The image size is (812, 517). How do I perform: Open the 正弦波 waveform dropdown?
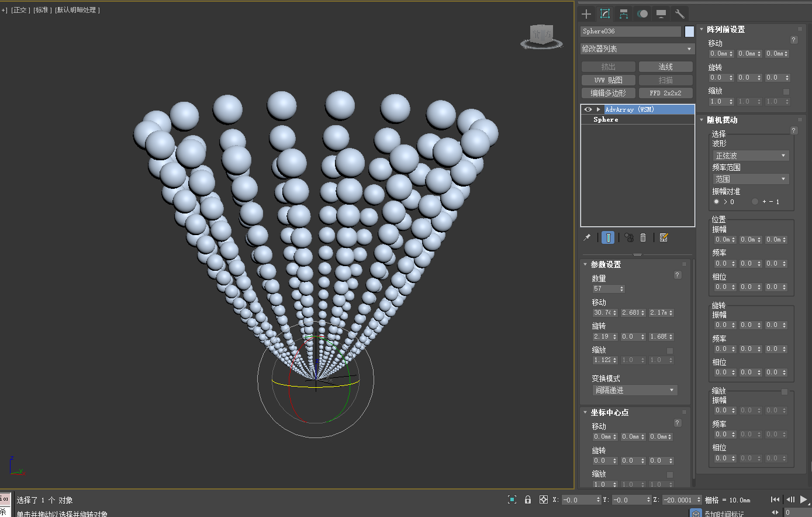point(751,156)
